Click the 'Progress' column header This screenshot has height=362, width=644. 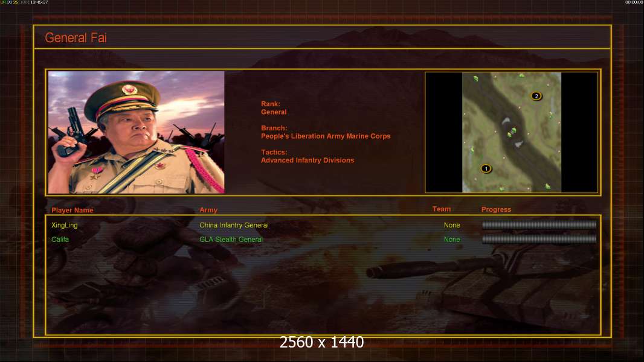click(496, 209)
